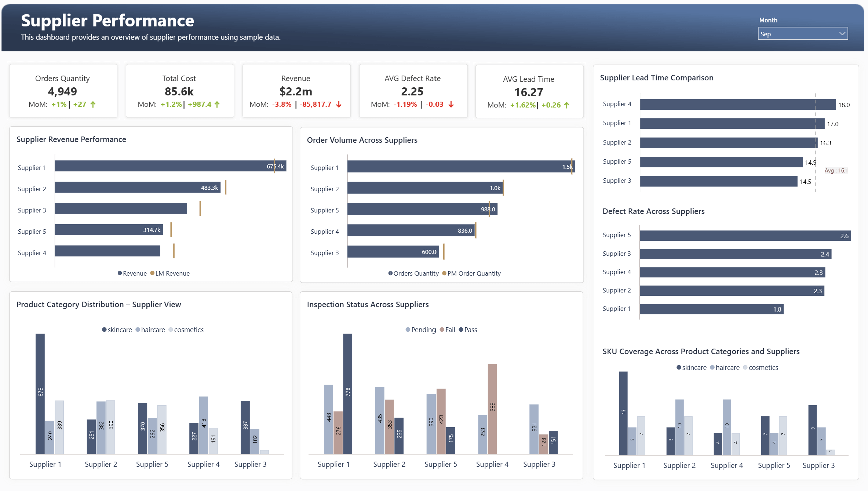
Task: Click the AVG Defect Rate card
Action: coord(413,91)
